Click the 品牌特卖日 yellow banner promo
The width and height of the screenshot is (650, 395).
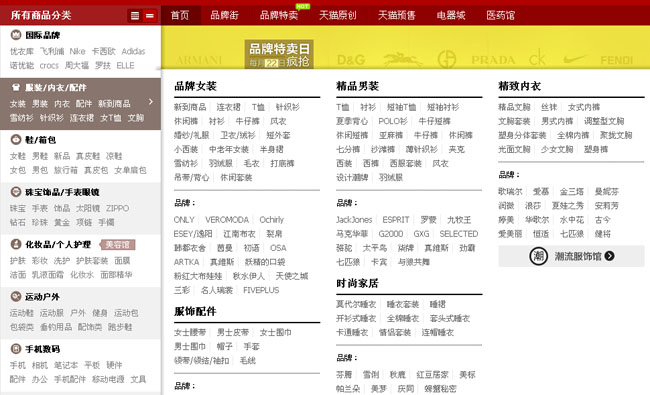(x=279, y=54)
